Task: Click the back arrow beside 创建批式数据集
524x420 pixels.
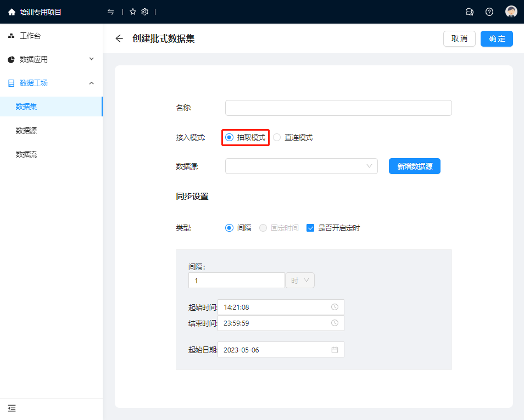Action: point(119,38)
